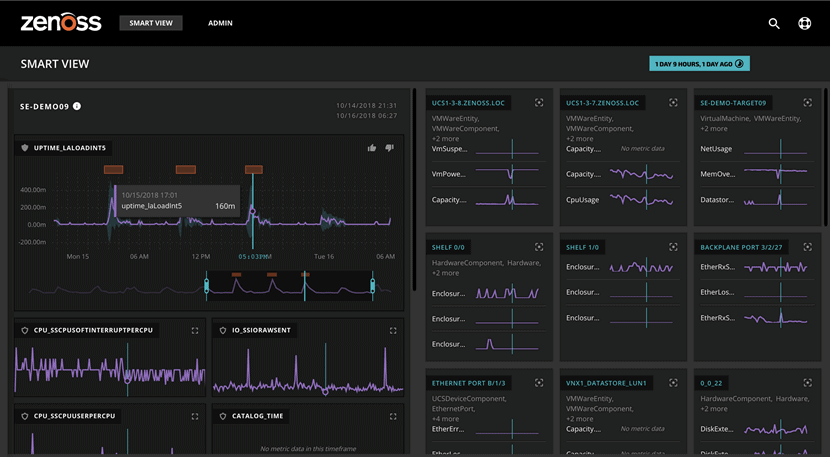The image size is (830, 457).
Task: Select EtherLos... sparkline on BACKPLANE PORT card
Action: coord(775,292)
